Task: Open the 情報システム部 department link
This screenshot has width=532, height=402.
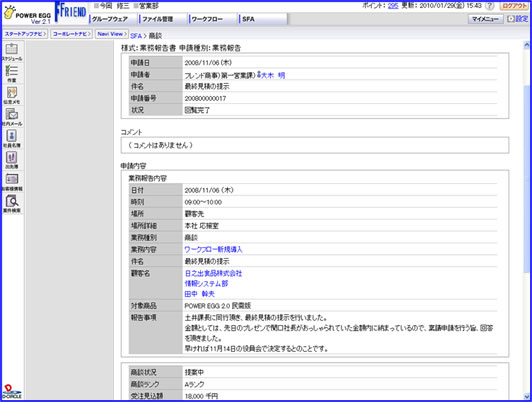Action: [206, 284]
